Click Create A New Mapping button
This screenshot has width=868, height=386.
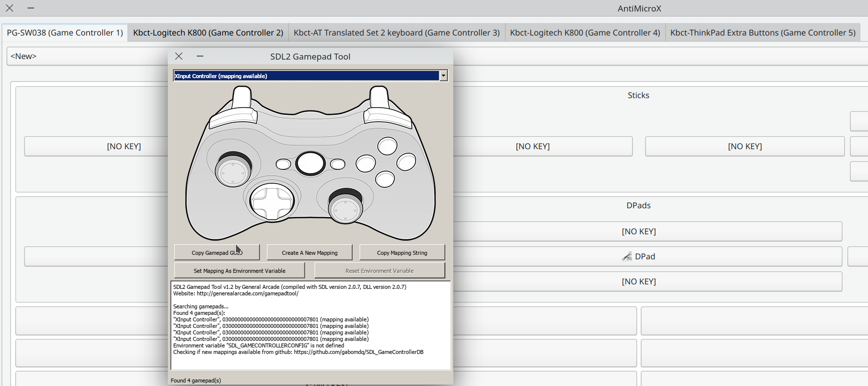tap(310, 252)
